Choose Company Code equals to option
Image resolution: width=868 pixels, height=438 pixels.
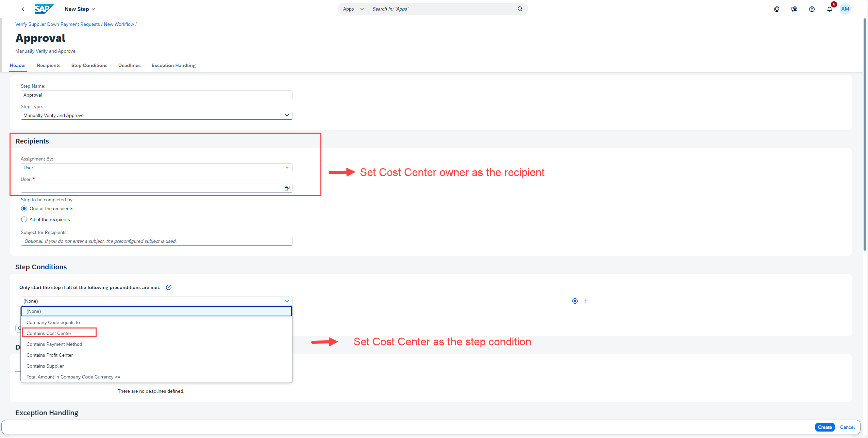(x=156, y=322)
